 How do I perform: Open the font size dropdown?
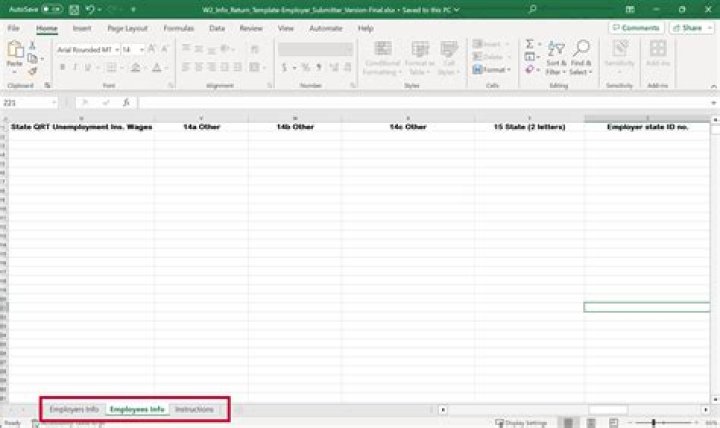(x=142, y=50)
